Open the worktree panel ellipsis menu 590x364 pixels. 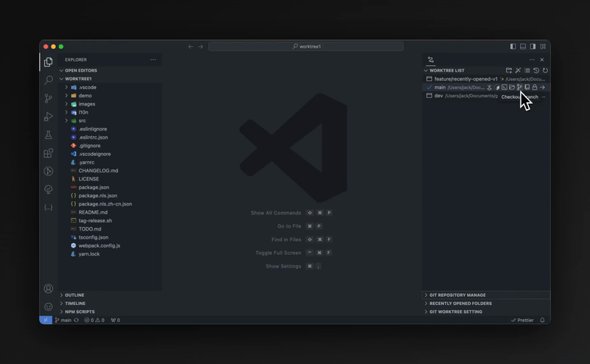532,60
